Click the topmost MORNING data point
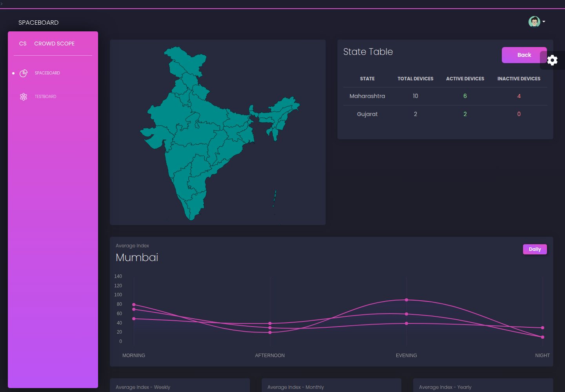Screen dimensions: 565x392 point(134,305)
